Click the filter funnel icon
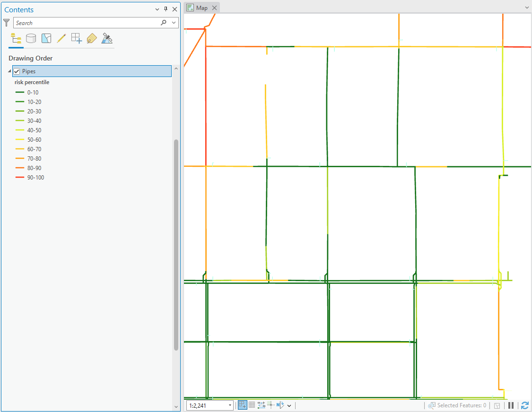The height and width of the screenshot is (412, 532). [x=7, y=23]
